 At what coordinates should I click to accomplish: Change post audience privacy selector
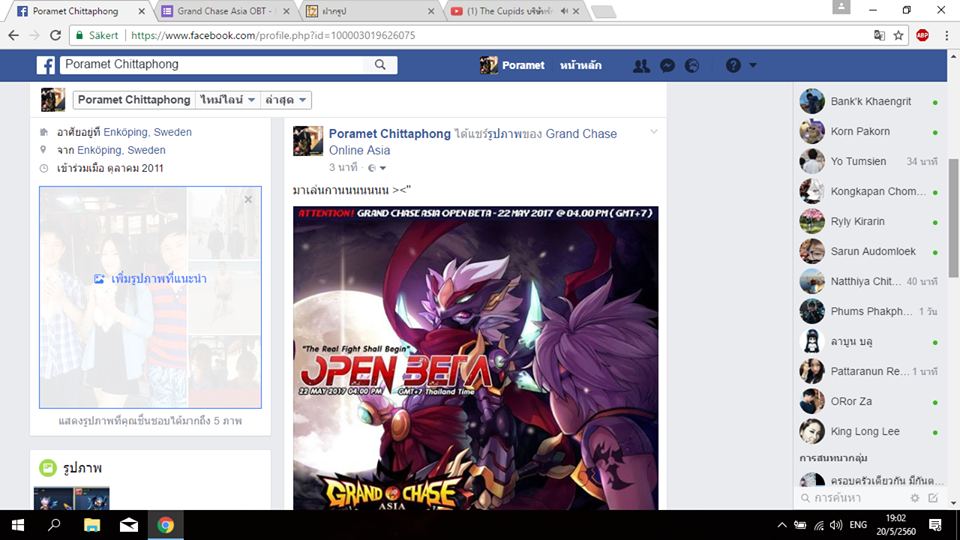pos(377,168)
